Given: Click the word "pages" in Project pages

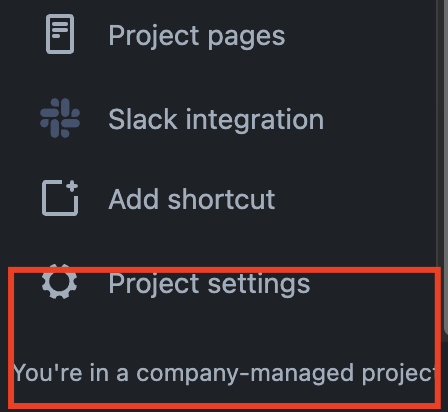Looking at the screenshot, I should click(246, 37).
